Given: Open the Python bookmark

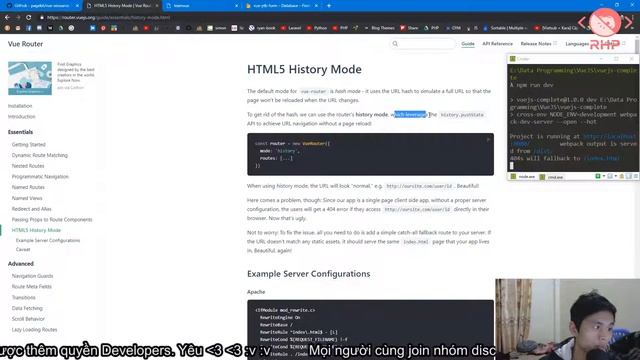Looking at the screenshot, I should pyautogui.click(x=317, y=28).
